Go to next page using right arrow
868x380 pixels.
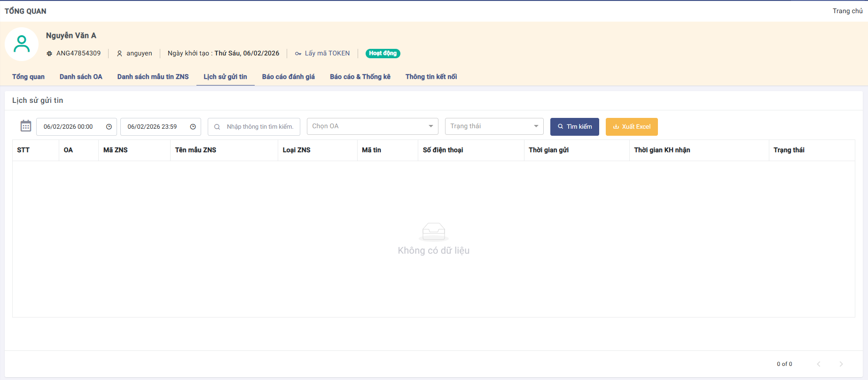tap(841, 364)
